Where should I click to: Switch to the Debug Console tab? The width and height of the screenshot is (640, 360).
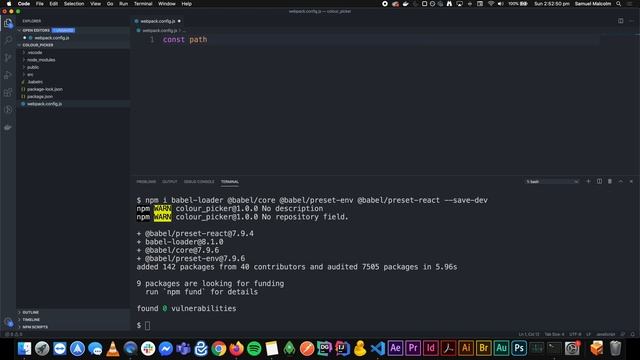click(x=199, y=182)
